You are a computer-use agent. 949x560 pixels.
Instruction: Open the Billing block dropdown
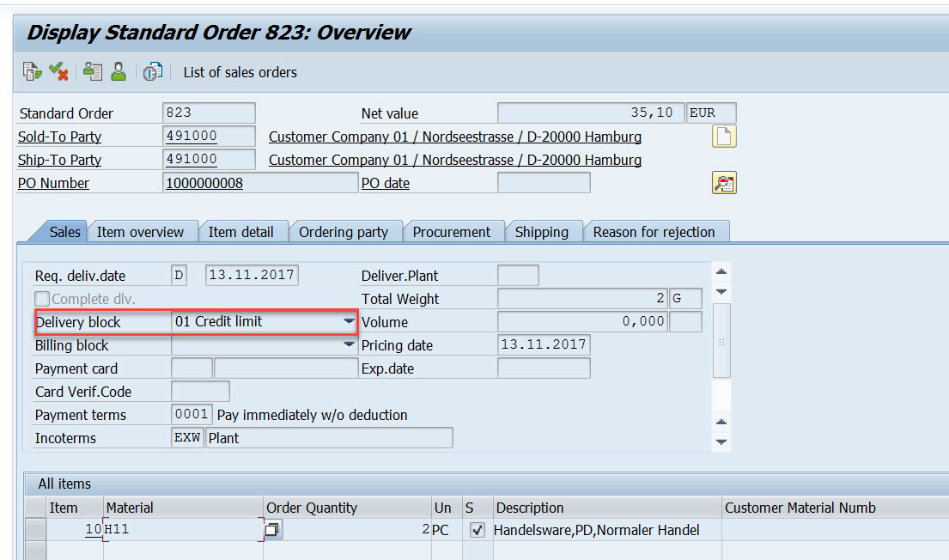click(350, 344)
